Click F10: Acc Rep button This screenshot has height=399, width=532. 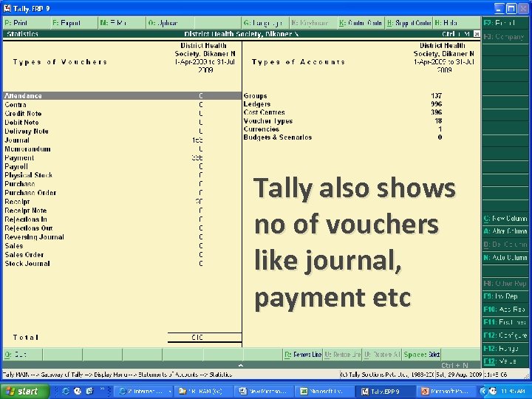[x=505, y=309]
